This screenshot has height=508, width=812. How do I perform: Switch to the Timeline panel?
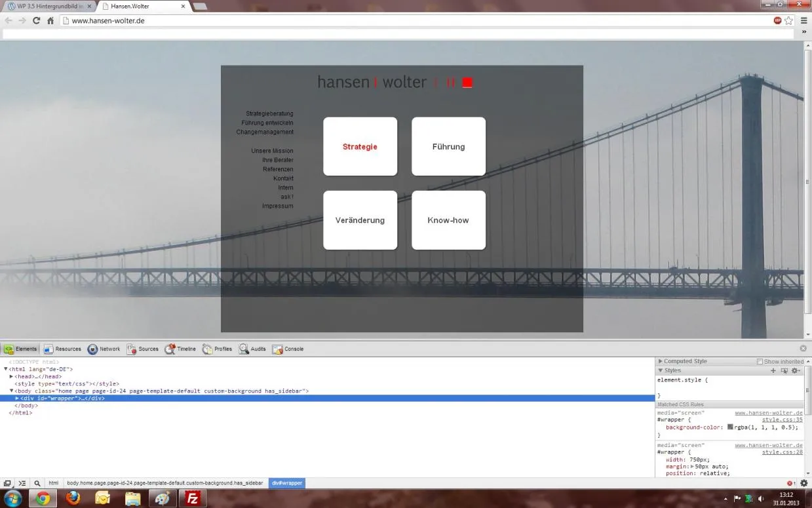click(180, 349)
